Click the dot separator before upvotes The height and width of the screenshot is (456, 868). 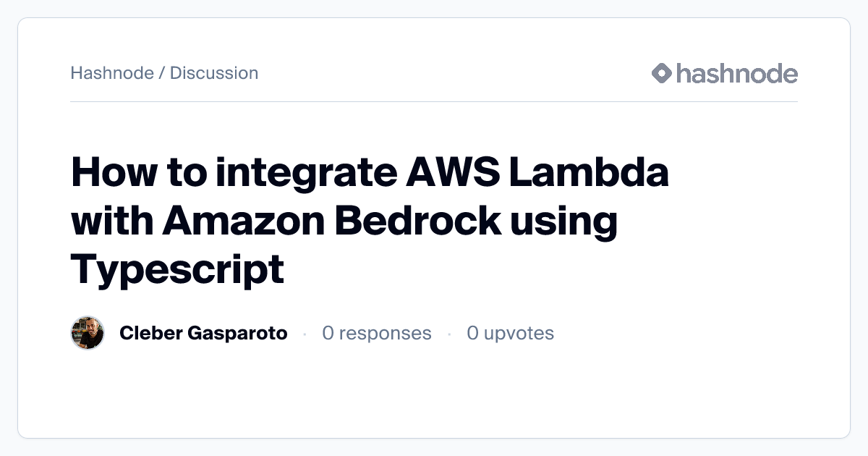tap(449, 334)
